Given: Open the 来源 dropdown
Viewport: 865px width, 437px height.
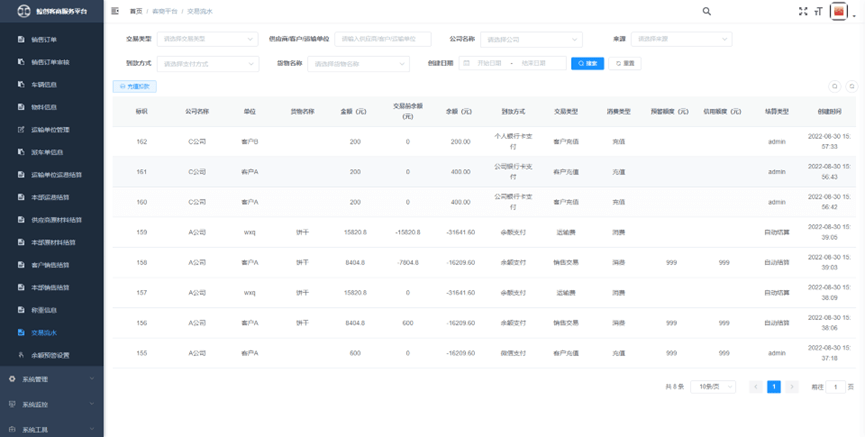Looking at the screenshot, I should [x=682, y=39].
